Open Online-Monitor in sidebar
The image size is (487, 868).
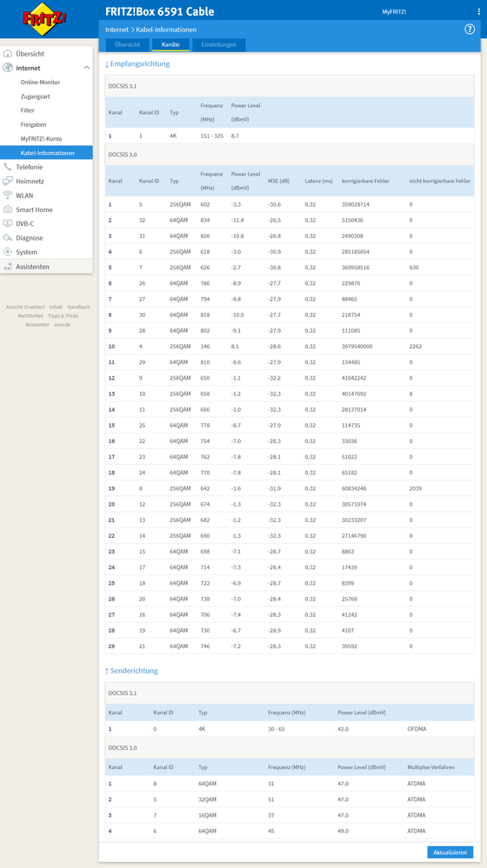point(41,82)
